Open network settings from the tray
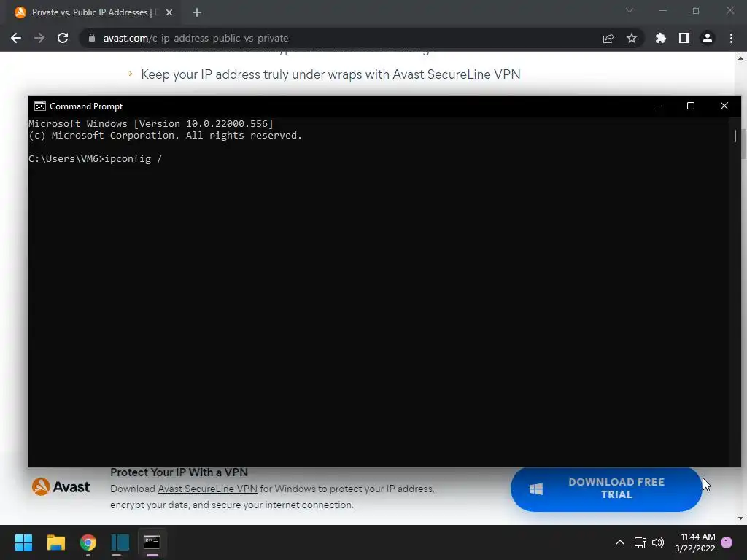This screenshot has height=560, width=747. click(640, 542)
